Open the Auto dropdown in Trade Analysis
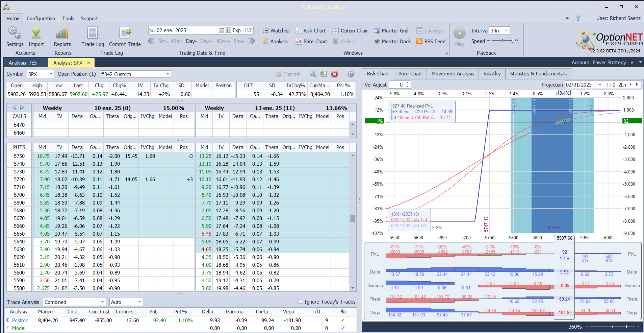Screen dimensions: 644x333 click(139, 302)
